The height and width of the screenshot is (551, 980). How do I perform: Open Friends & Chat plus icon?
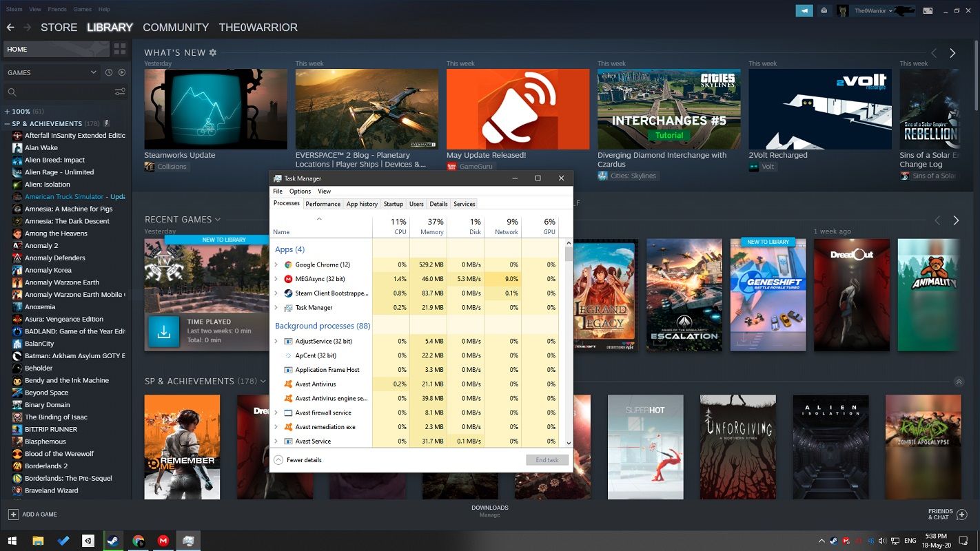(x=963, y=514)
